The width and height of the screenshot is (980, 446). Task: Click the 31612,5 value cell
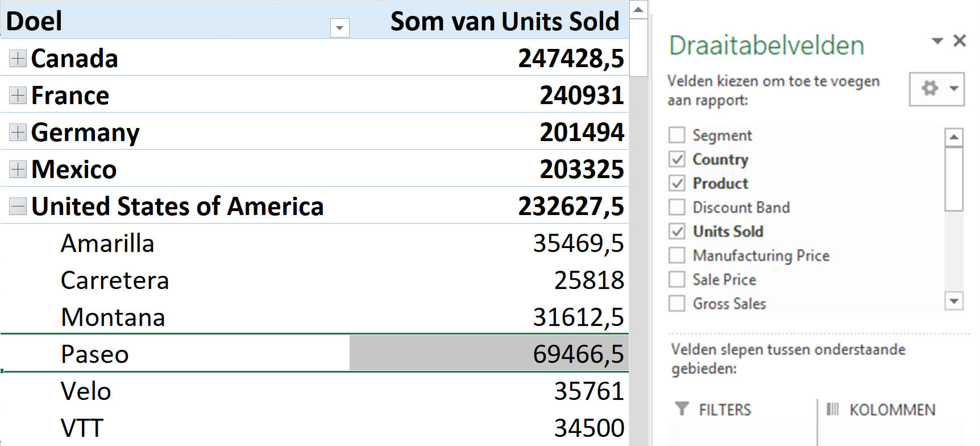[489, 317]
